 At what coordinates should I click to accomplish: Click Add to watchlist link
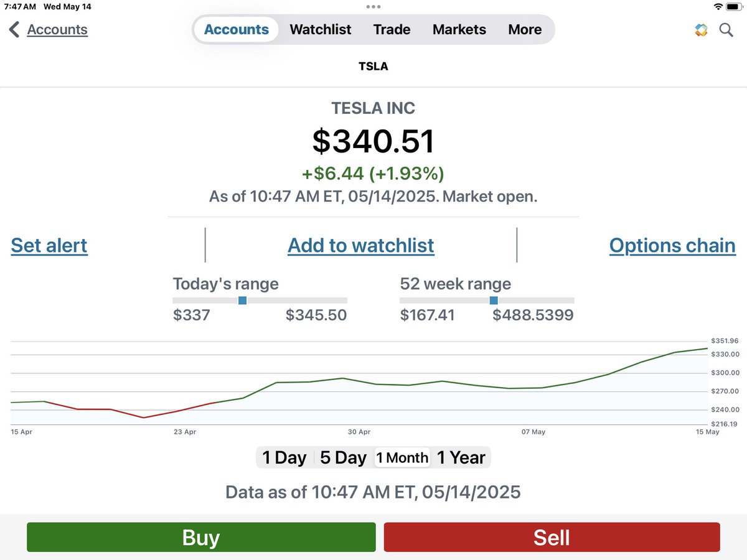(x=361, y=246)
